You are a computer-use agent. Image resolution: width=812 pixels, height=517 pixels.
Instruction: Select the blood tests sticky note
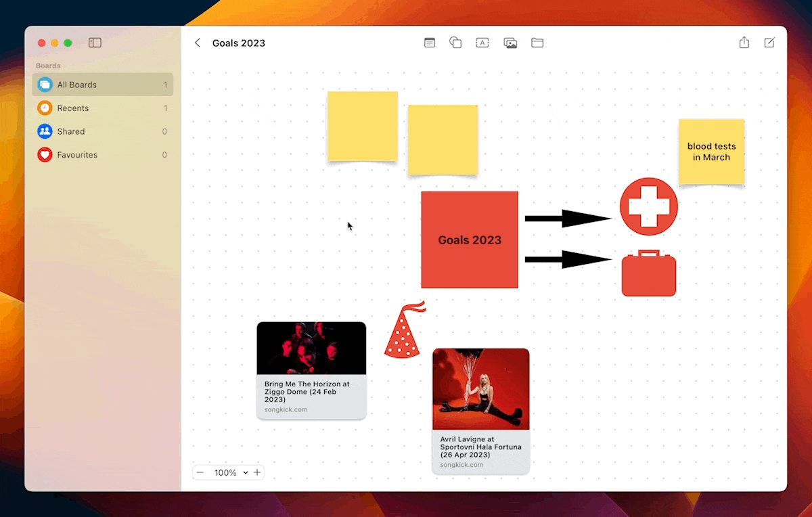click(x=711, y=152)
